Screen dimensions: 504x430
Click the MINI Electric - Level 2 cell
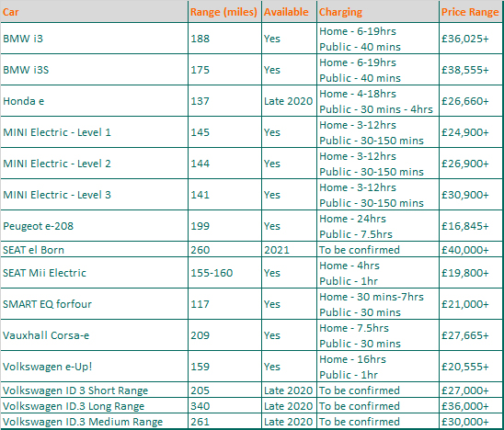pos(94,164)
